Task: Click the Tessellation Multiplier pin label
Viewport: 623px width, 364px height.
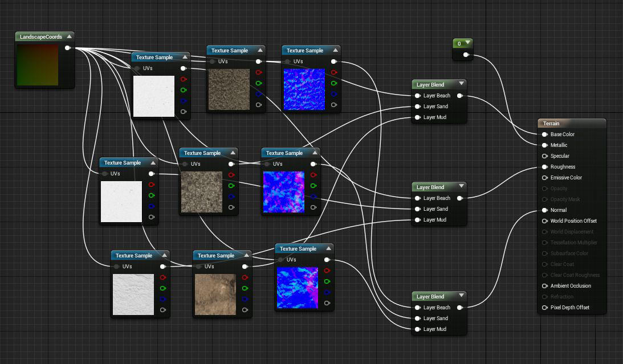Action: [x=574, y=243]
